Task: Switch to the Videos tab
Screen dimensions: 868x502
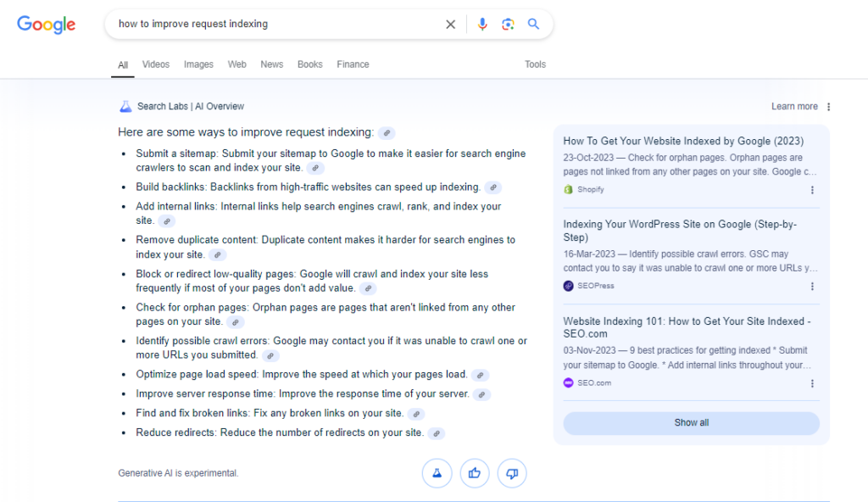Action: point(156,64)
